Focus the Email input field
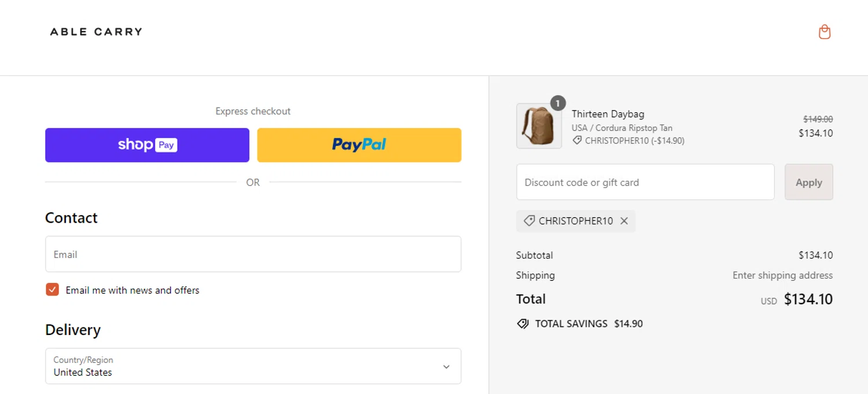 tap(253, 254)
